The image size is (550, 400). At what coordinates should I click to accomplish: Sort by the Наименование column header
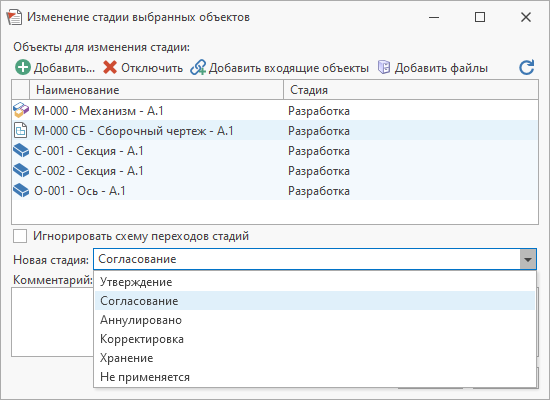tap(156, 90)
